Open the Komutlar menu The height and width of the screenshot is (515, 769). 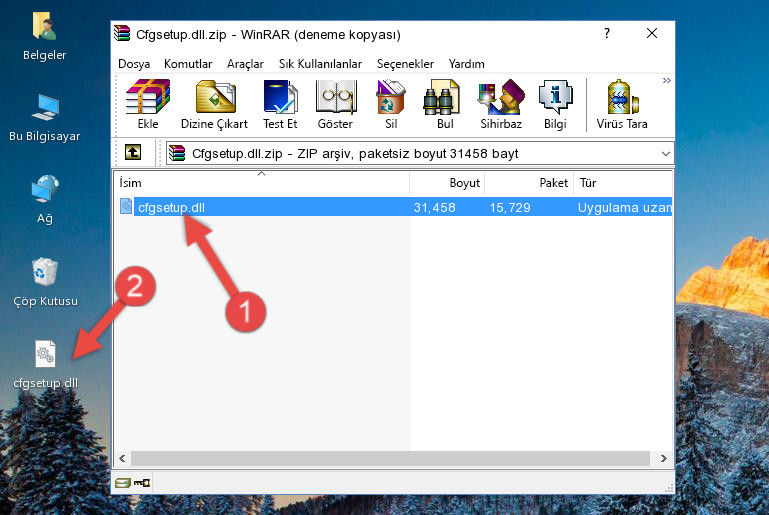tap(188, 64)
